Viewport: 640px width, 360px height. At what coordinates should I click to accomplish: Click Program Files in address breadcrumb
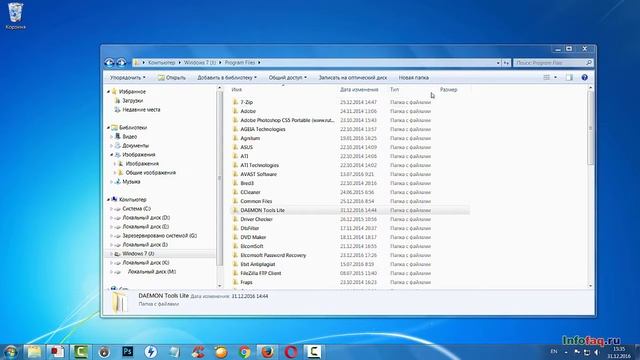[240, 63]
